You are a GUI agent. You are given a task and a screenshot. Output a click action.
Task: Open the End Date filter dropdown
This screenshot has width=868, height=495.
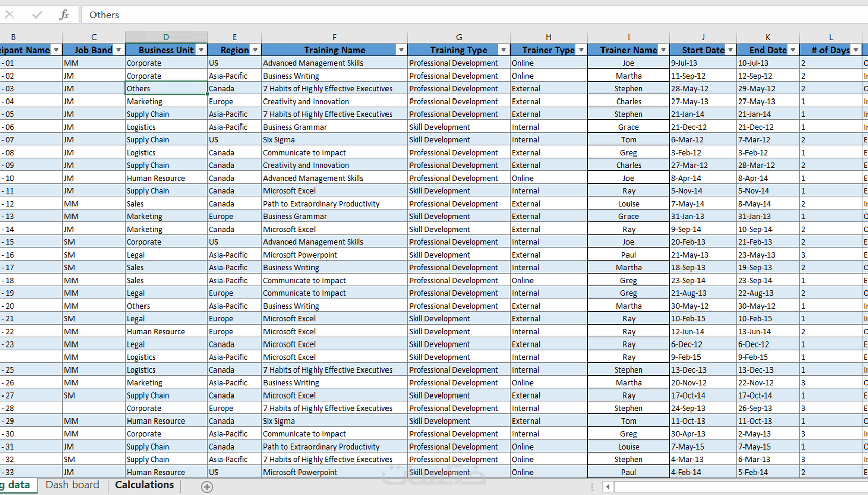(793, 50)
